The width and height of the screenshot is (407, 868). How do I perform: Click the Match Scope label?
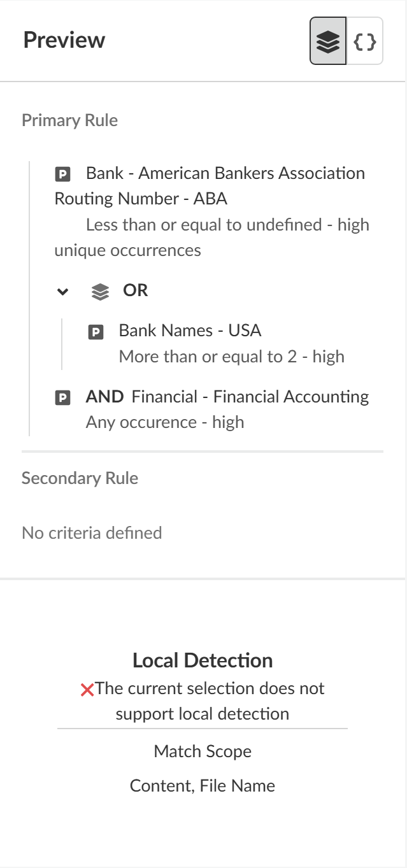click(x=203, y=751)
